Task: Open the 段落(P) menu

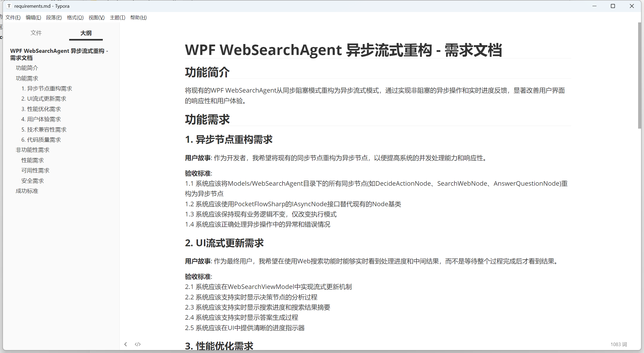Action: 54,18
